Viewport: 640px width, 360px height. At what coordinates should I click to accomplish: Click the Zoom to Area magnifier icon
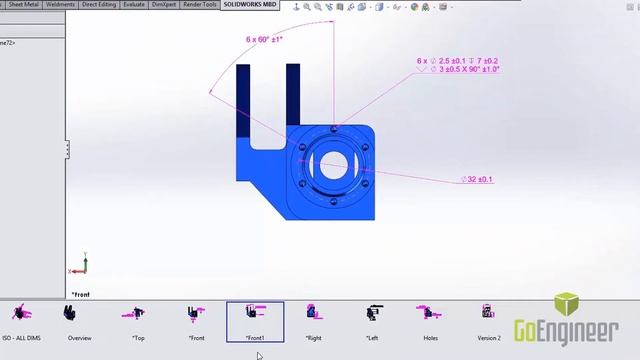click(x=318, y=7)
